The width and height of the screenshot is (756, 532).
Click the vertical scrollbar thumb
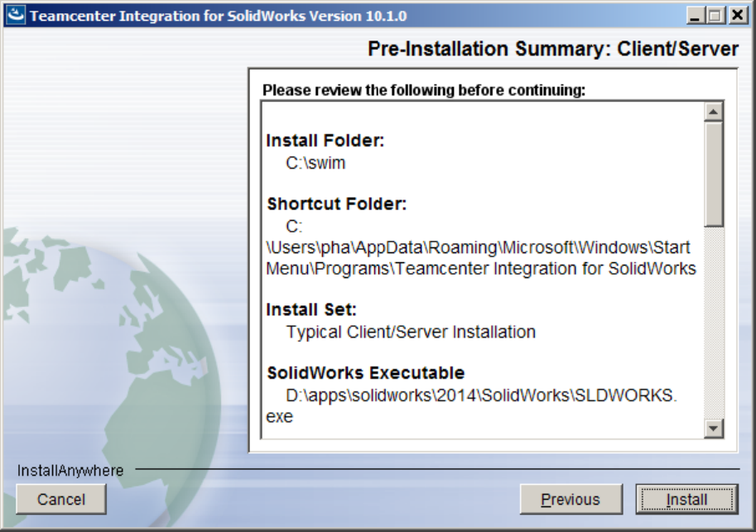point(713,174)
